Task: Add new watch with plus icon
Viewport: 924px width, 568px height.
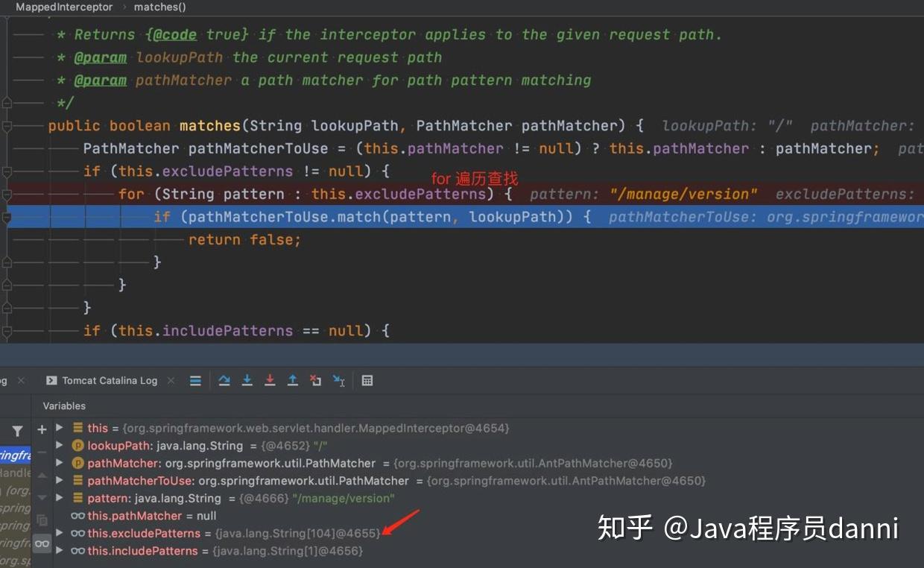Action: 42,429
